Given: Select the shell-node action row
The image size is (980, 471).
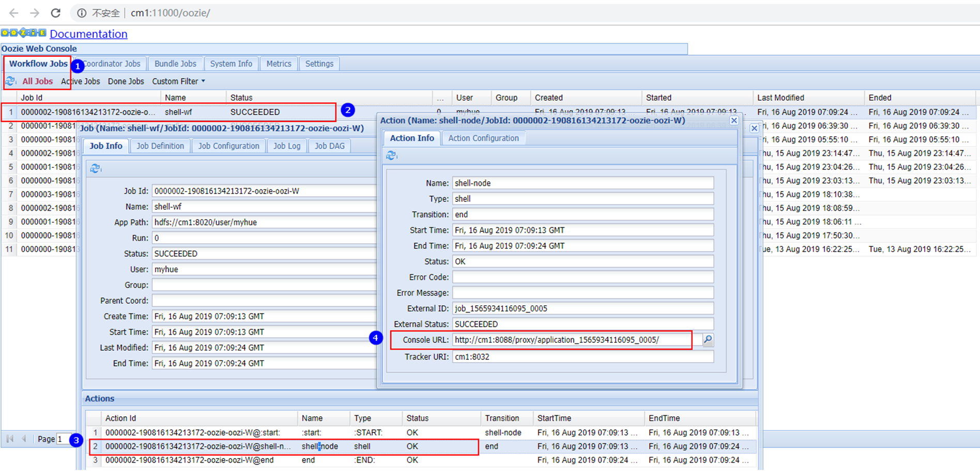Looking at the screenshot, I should (421, 446).
